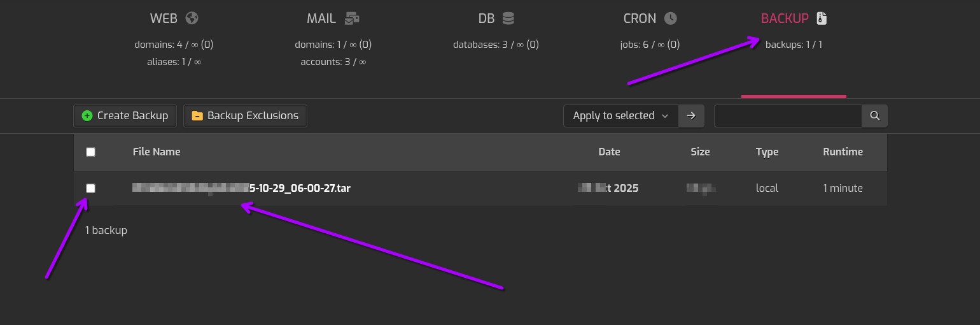Screen dimensions: 980x325
Task: Open the backup file ending in 06-00-27.tar
Action: 299,188
